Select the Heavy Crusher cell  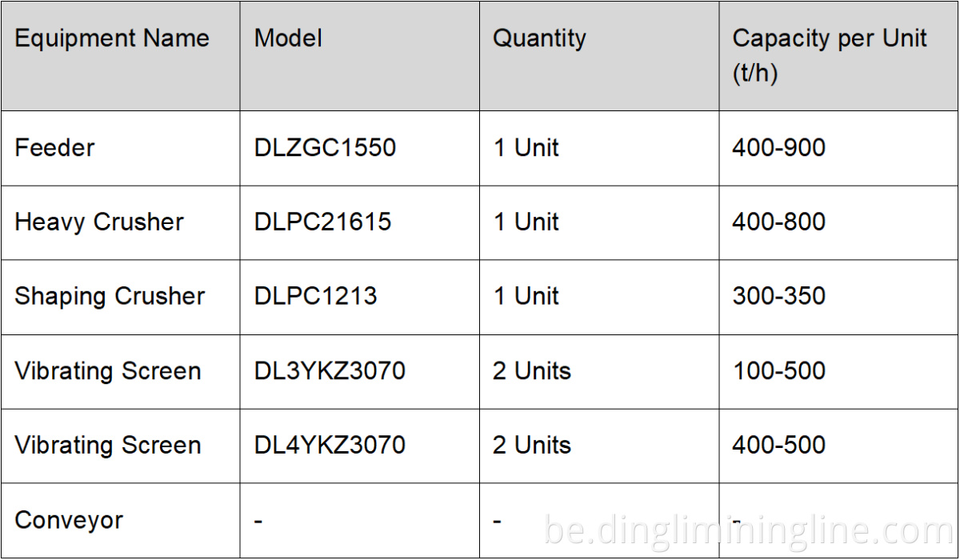coord(99,222)
